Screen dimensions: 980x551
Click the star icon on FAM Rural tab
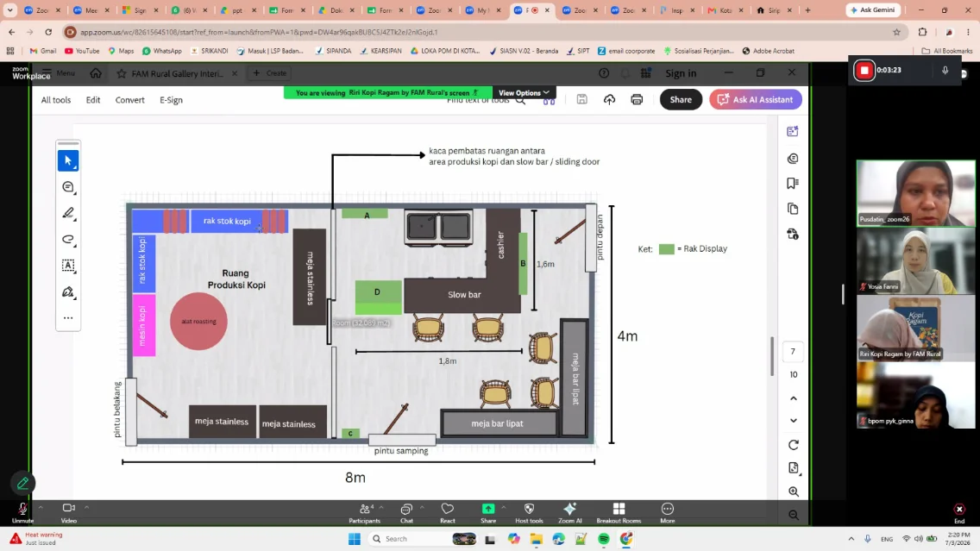[122, 73]
